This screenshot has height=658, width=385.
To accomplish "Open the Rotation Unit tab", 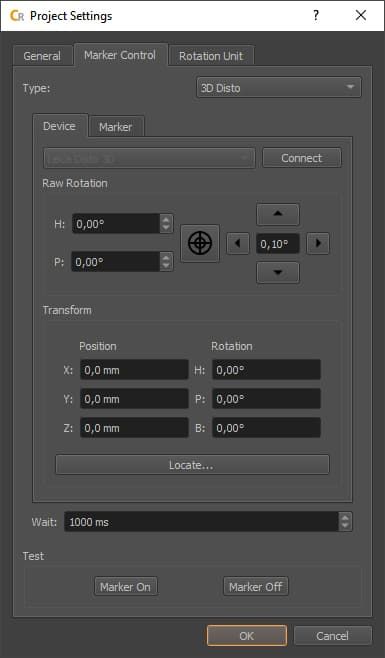I will 211,56.
